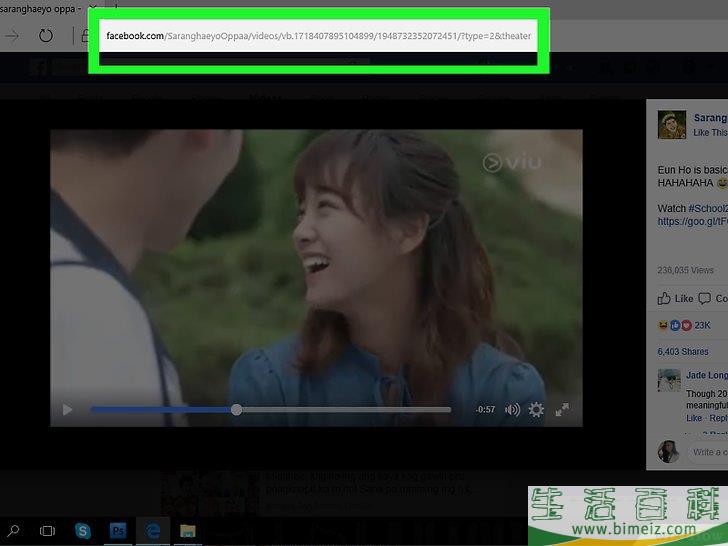This screenshot has height=546, width=728.
Task: Click Jade Long's comment avatar
Action: [669, 381]
